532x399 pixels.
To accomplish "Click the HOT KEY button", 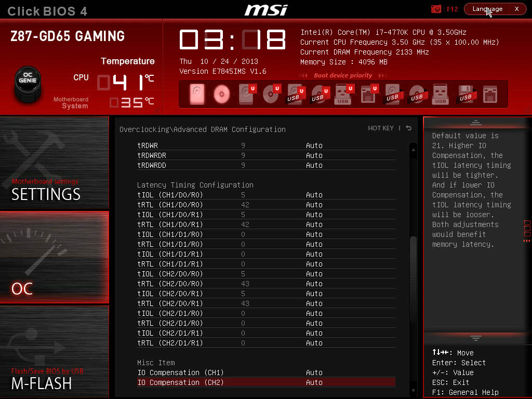I will 381,128.
